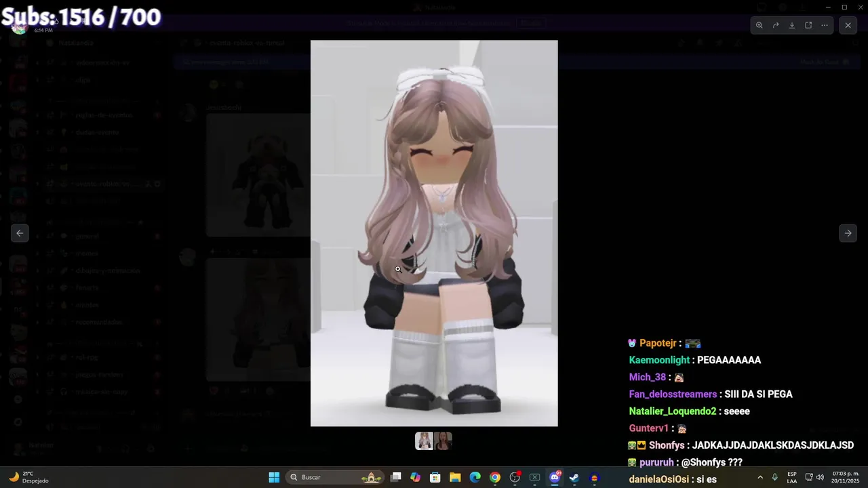Switch to OBS Studio in the taskbar

515,477
